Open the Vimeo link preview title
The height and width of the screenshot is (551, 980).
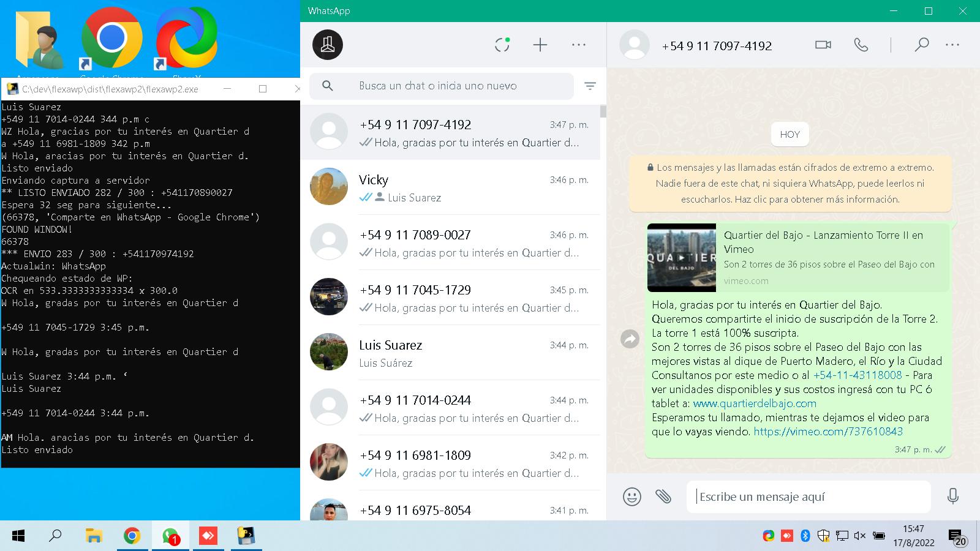pyautogui.click(x=823, y=242)
